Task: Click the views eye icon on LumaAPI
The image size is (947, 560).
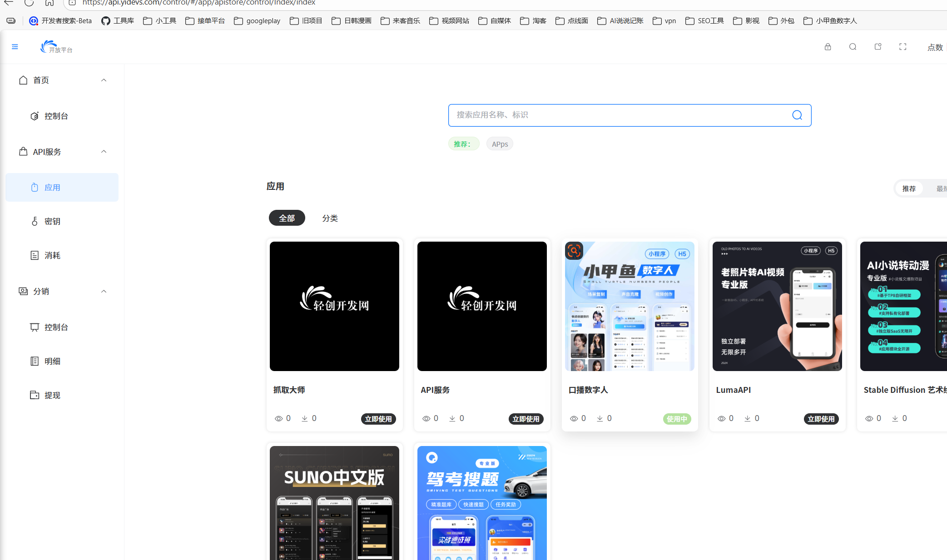Action: tap(721, 419)
